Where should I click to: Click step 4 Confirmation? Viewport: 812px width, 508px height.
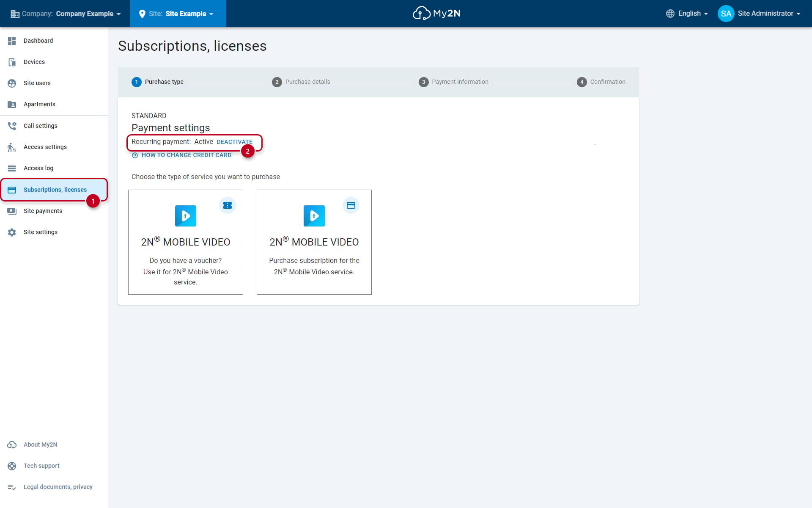coord(601,82)
